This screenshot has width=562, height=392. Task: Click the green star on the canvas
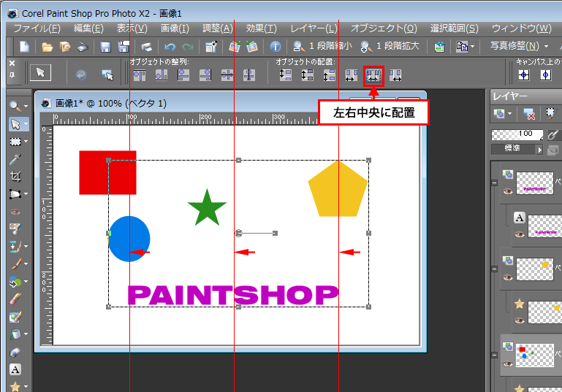(207, 209)
